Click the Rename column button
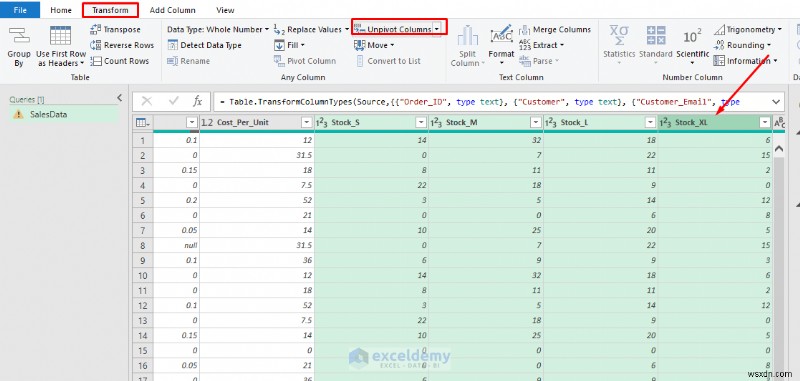800x381 pixels. point(188,61)
